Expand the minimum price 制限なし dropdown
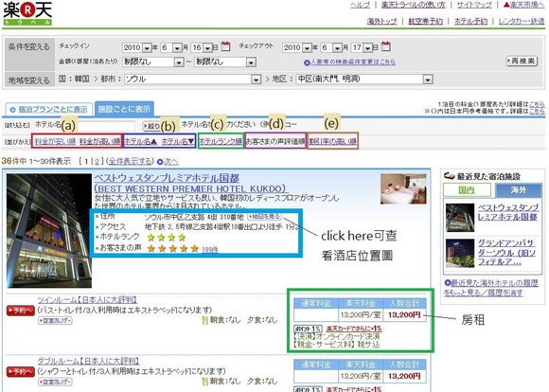The image size is (549, 392). tap(153, 62)
